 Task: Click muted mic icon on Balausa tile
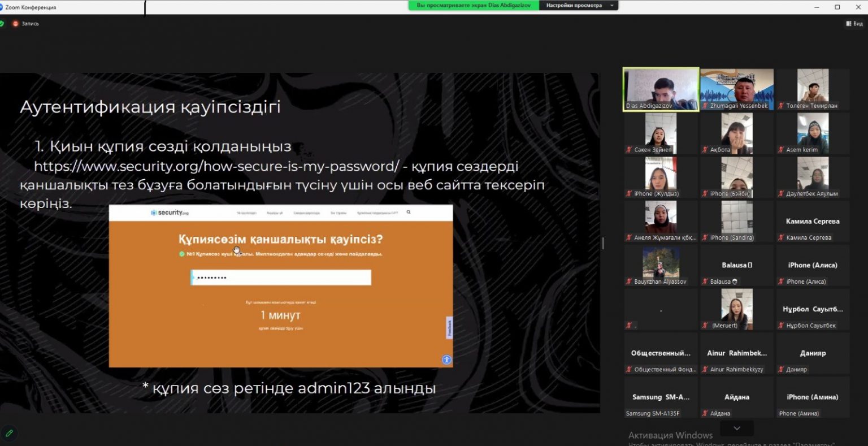click(705, 282)
